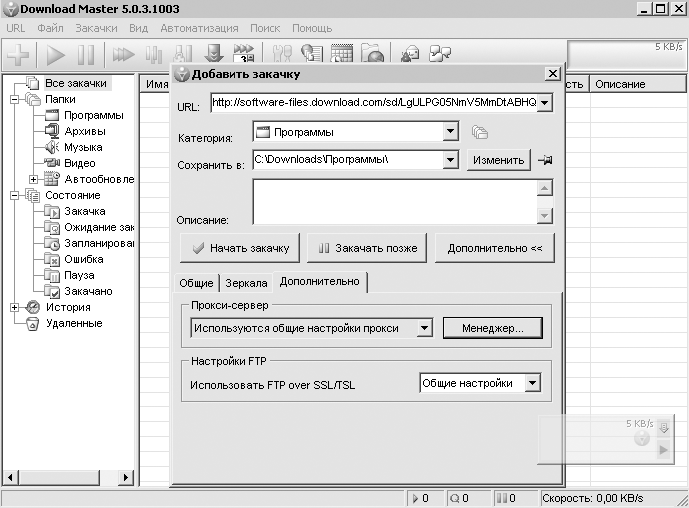Open the Файл menu

click(x=50, y=29)
